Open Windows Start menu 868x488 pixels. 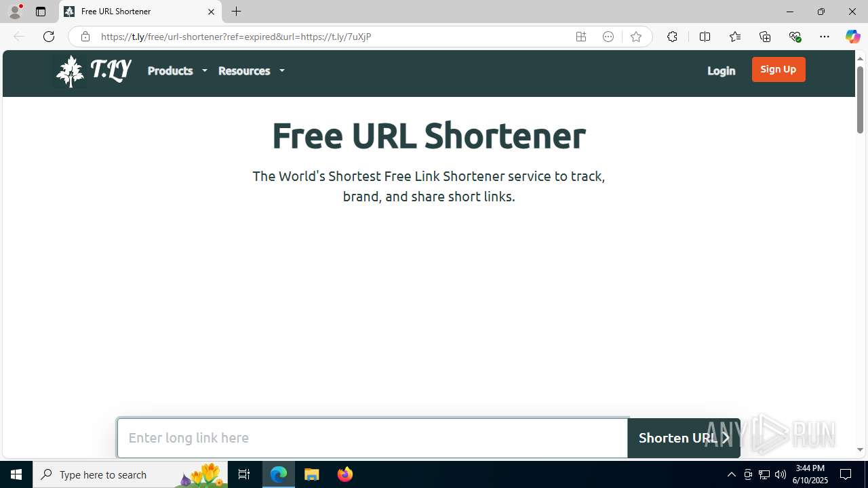click(x=16, y=474)
